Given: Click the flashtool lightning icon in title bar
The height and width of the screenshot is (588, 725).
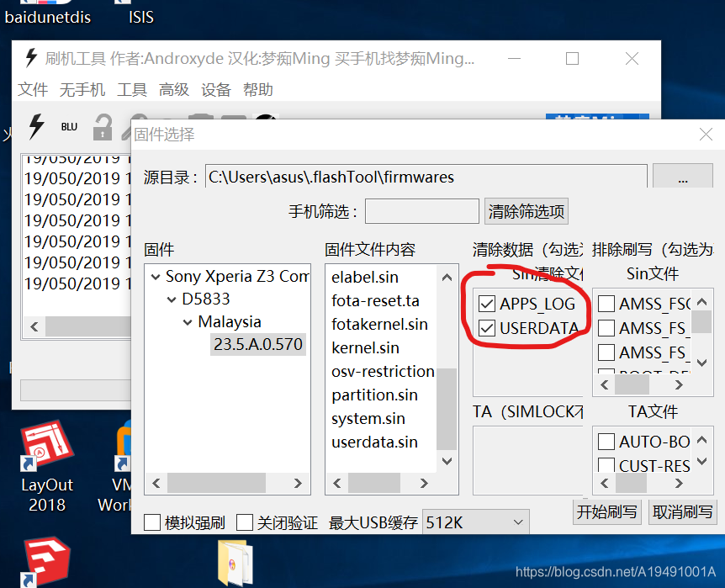Looking at the screenshot, I should pyautogui.click(x=31, y=58).
